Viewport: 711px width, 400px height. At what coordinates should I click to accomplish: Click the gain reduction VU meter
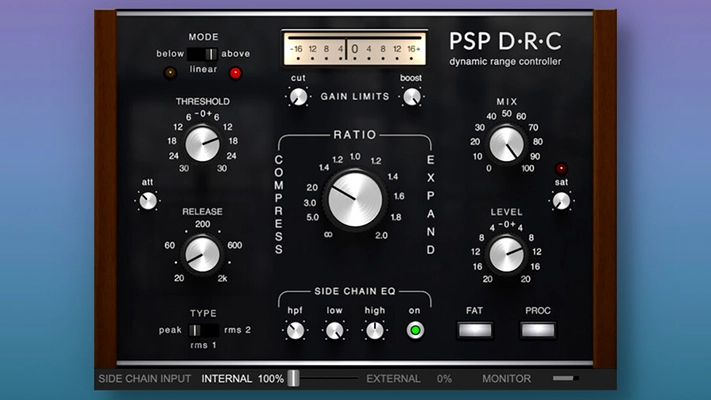coord(354,48)
